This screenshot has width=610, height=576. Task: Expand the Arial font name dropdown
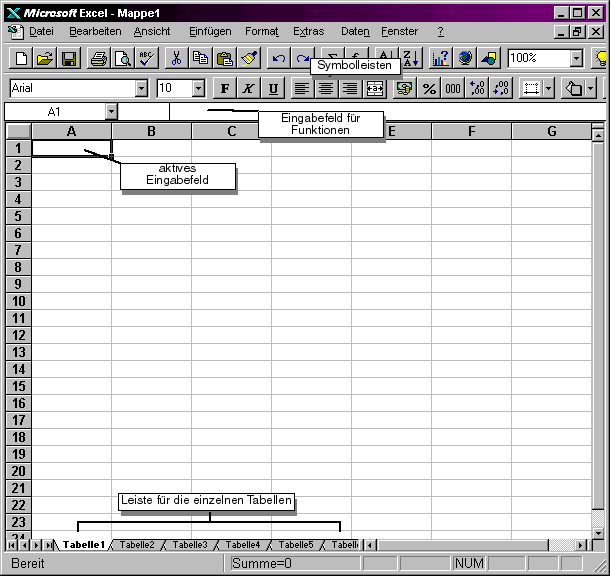(142, 89)
